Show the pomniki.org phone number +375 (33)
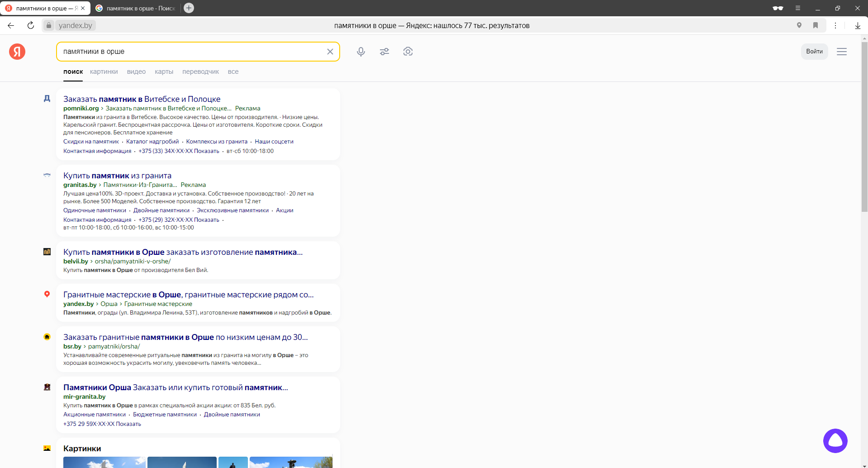Screen dimensions: 868x468 (x=179, y=151)
